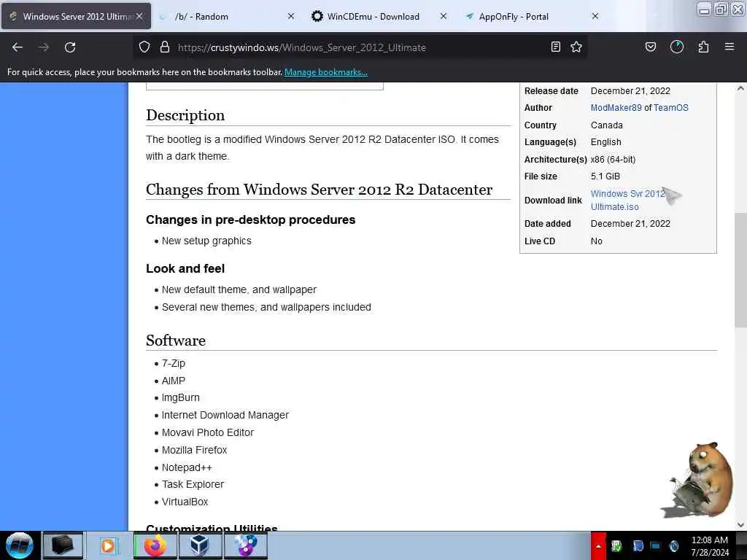Select the 'Task Explorer' list item text
The image size is (747, 560).
[x=193, y=484]
